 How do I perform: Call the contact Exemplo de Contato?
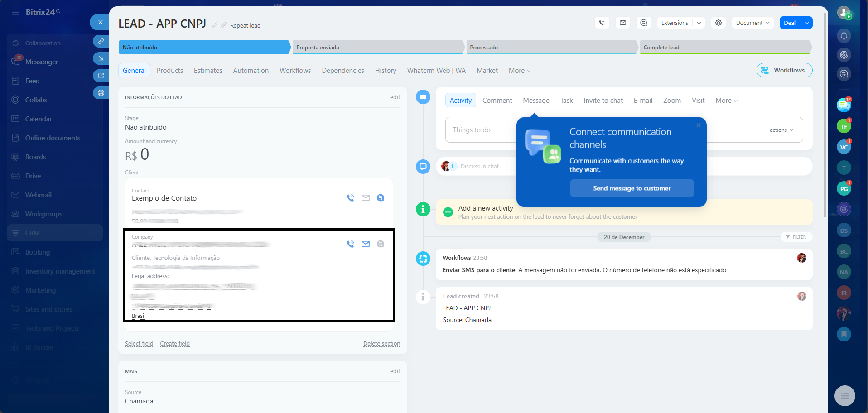point(350,198)
